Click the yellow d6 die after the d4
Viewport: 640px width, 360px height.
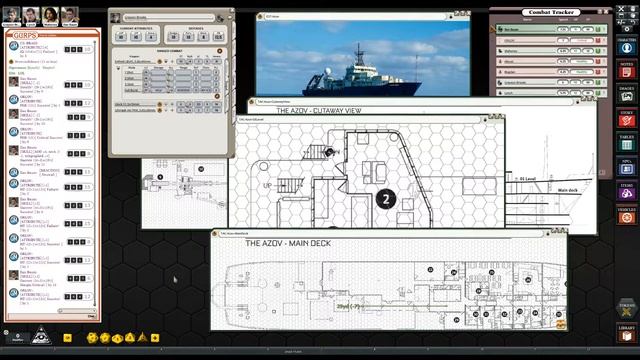pyautogui.click(x=155, y=338)
